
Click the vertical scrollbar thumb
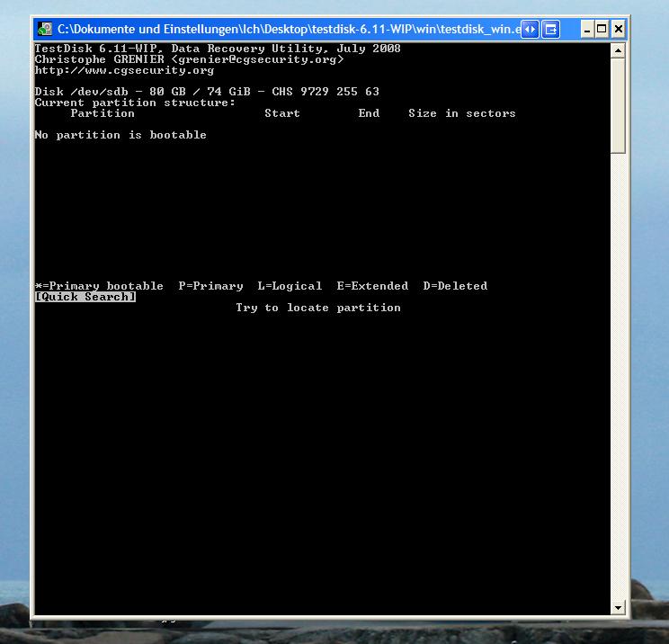pos(618,106)
